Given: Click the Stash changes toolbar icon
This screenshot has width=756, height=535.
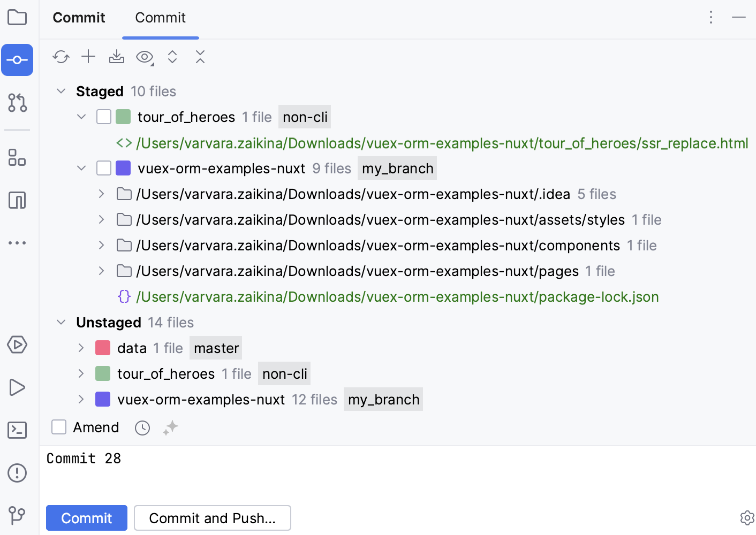Looking at the screenshot, I should tap(117, 57).
